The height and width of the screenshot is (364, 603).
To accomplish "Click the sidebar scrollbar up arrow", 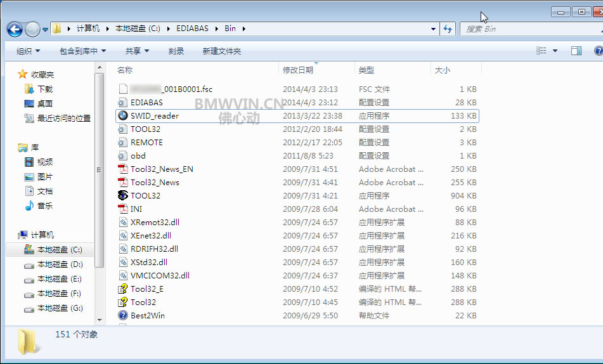I will [x=100, y=67].
